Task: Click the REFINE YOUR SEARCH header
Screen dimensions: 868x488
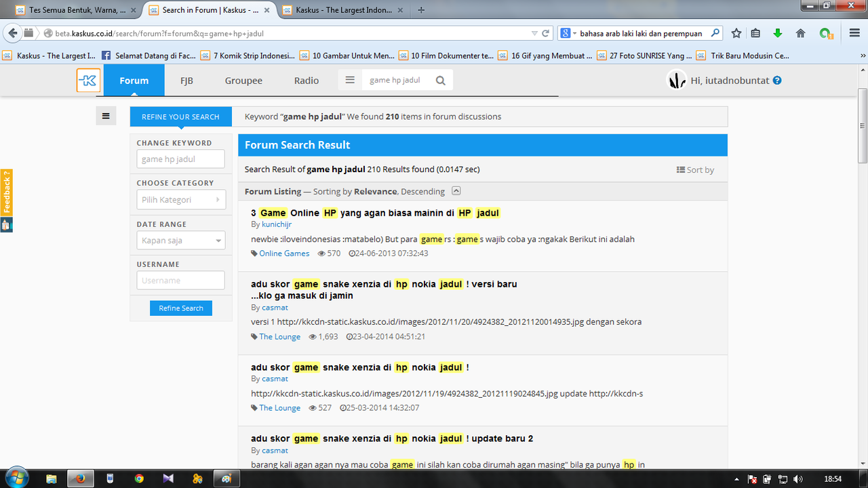Action: (181, 117)
